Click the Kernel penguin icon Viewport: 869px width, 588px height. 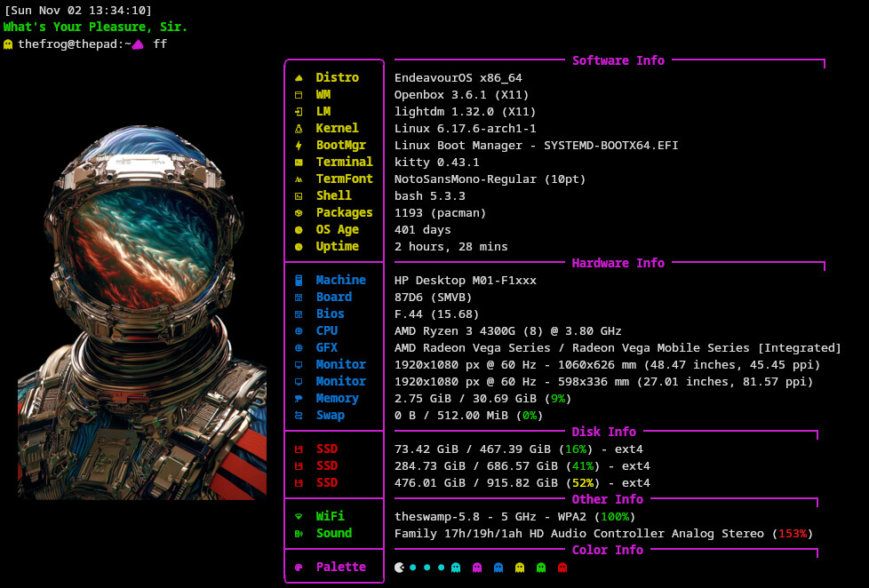[x=299, y=129]
